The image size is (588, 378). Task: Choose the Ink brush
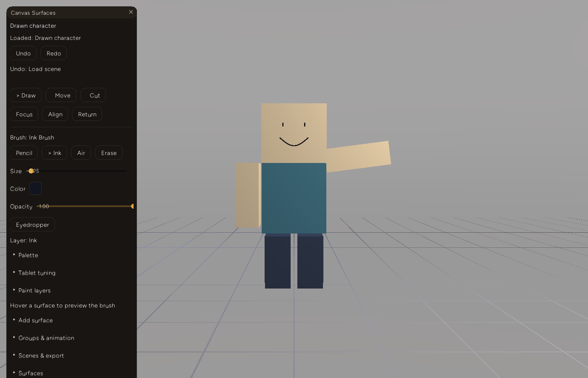[x=55, y=153]
